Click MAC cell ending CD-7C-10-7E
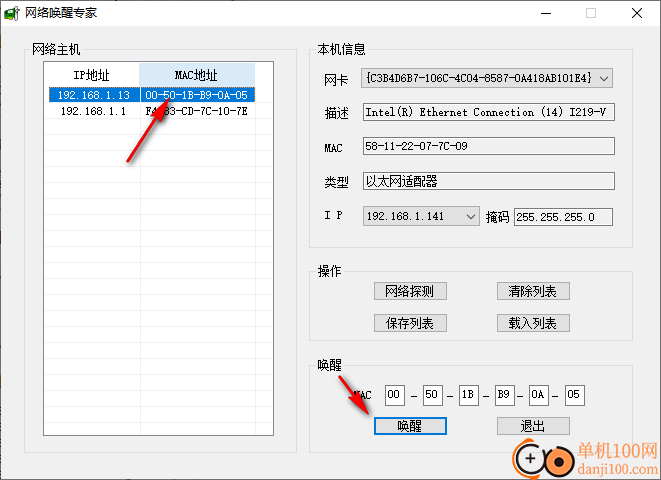Image resolution: width=661 pixels, height=480 pixels. point(197,111)
